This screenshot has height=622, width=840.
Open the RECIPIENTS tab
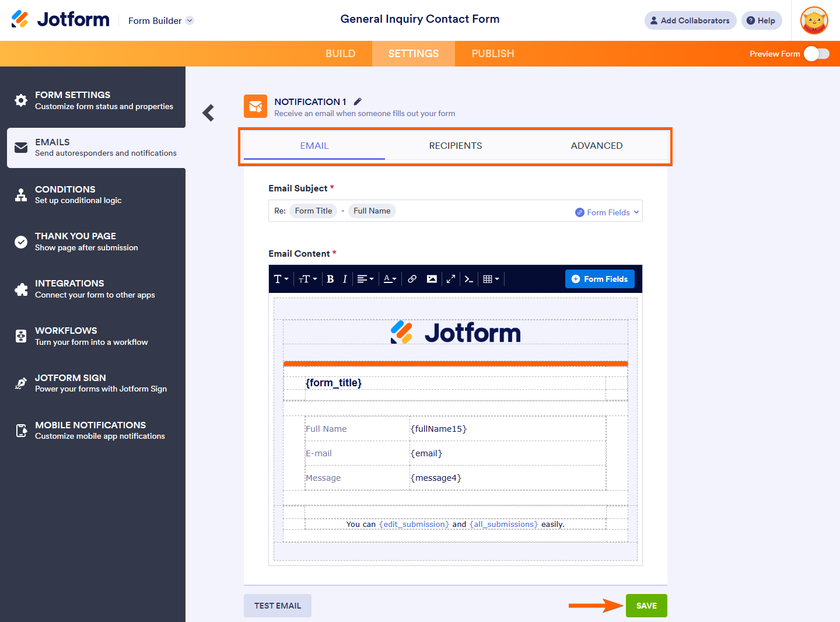pos(456,146)
